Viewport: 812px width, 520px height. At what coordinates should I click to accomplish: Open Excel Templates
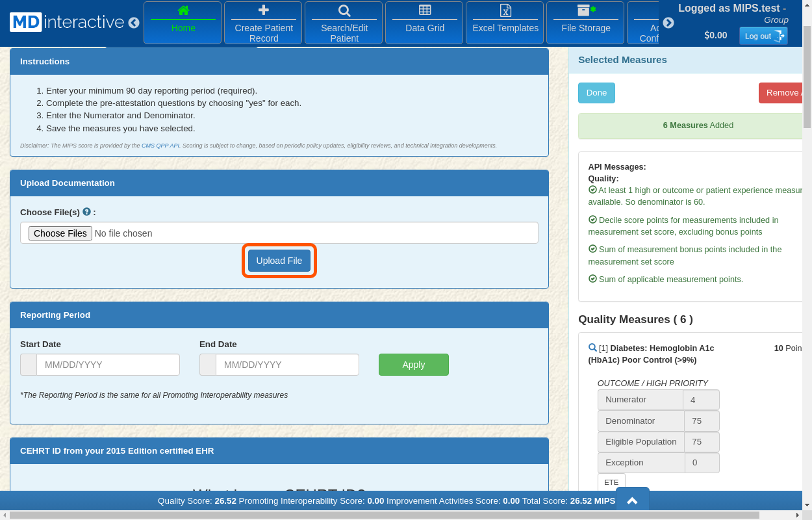pyautogui.click(x=505, y=23)
